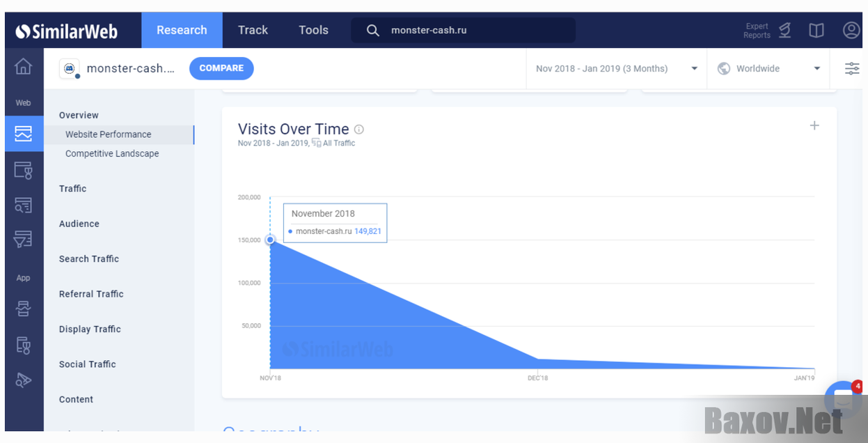Select the Overview section
This screenshot has width=868, height=443.
79,116
